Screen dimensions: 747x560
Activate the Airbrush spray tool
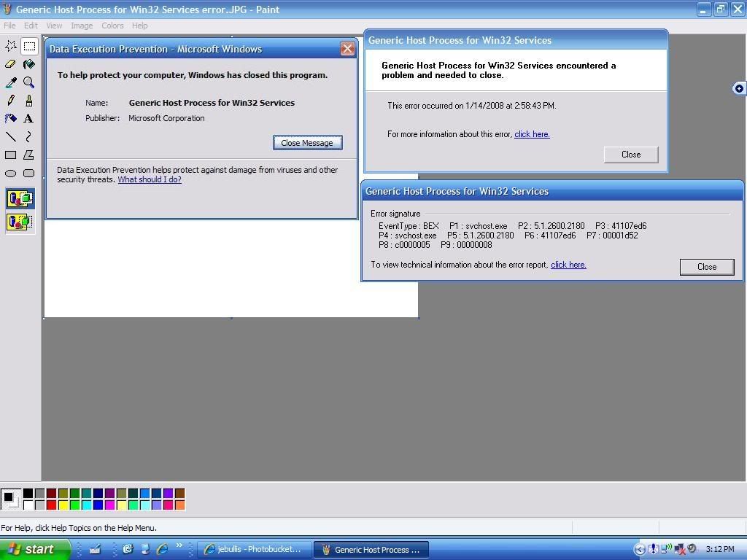coord(10,119)
